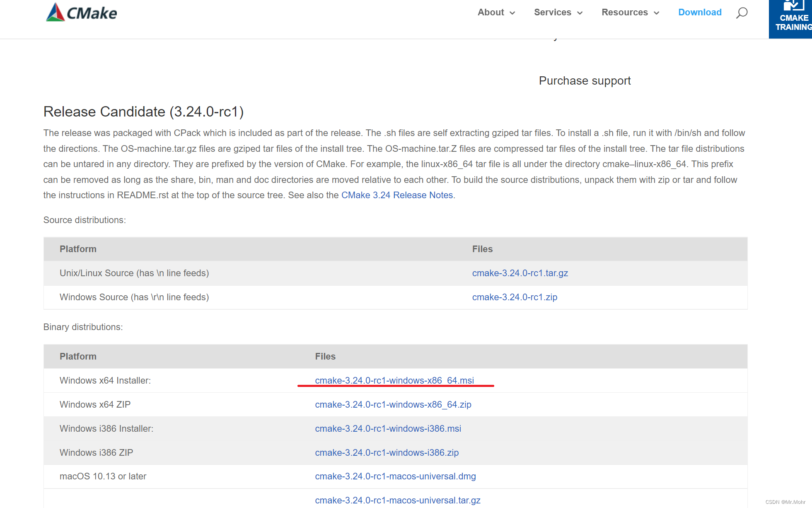The height and width of the screenshot is (508, 812).
Task: Open the Download page
Action: click(700, 12)
